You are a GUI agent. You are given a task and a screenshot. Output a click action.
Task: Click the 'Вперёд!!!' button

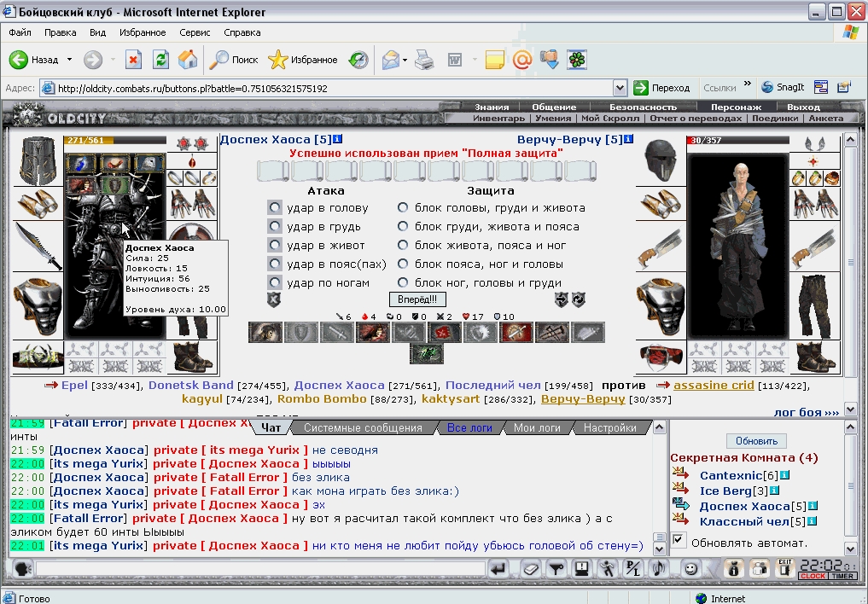(x=417, y=299)
